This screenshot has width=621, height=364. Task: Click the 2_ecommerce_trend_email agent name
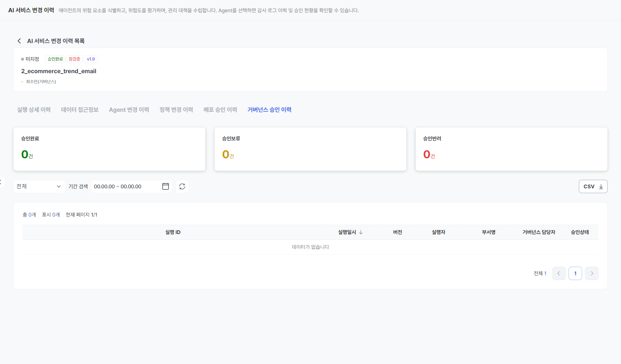(59, 71)
